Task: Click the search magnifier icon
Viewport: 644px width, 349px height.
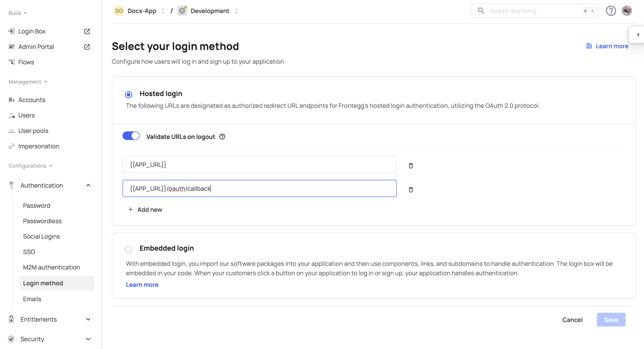Action: pos(481,11)
